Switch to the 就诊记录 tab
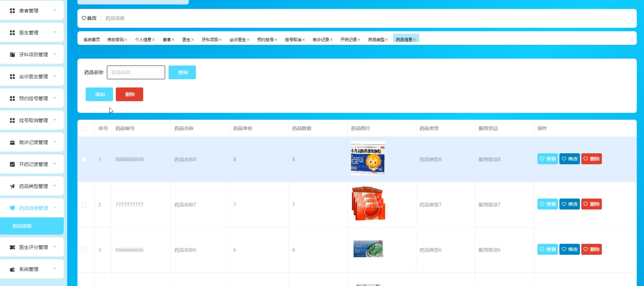This screenshot has width=644, height=286. [321, 40]
